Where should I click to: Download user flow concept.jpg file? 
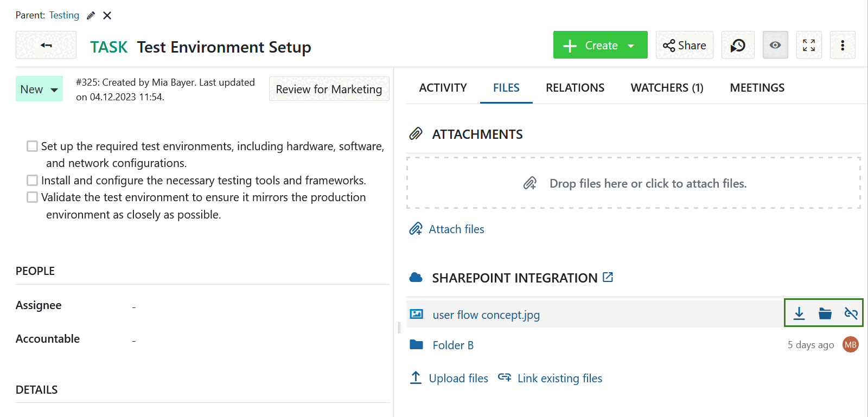coord(799,313)
